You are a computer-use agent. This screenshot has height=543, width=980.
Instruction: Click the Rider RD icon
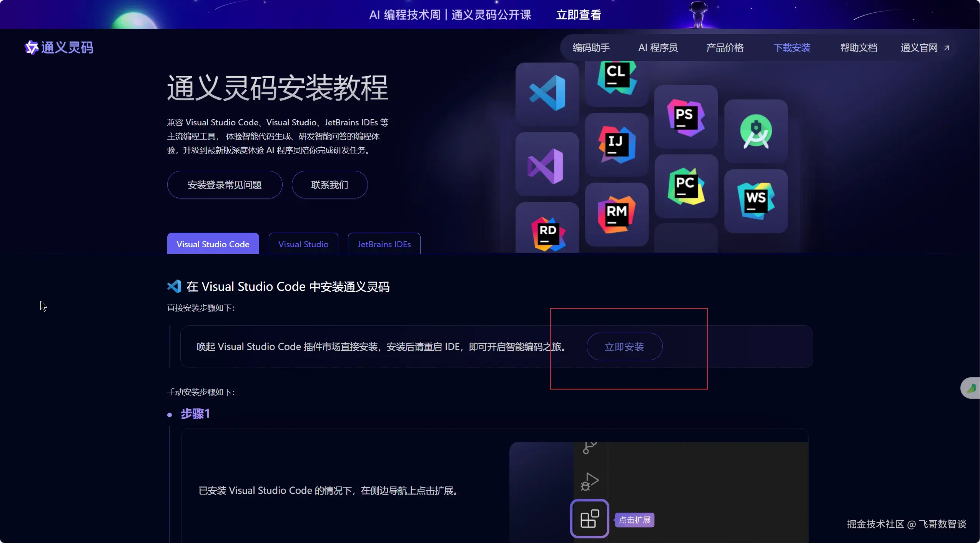point(548,233)
